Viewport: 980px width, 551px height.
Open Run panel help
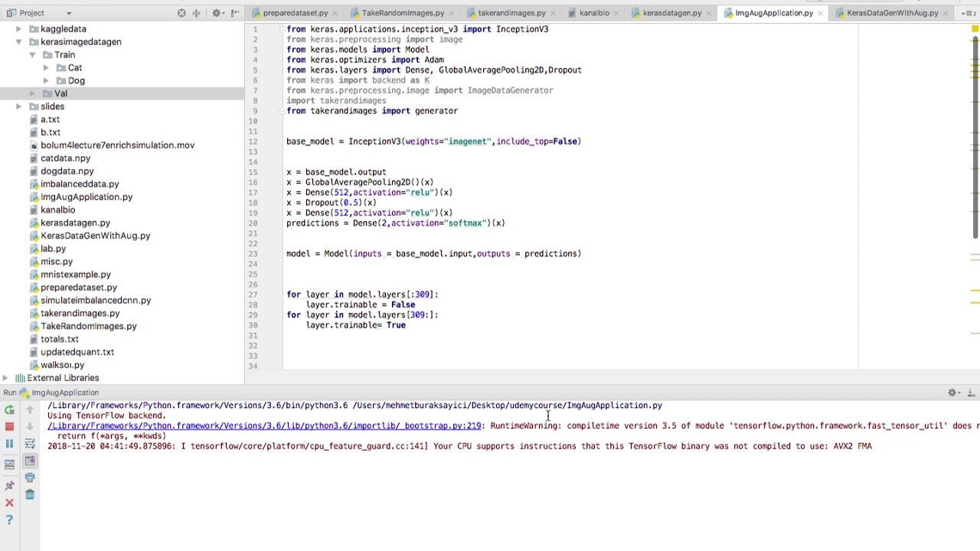9,520
